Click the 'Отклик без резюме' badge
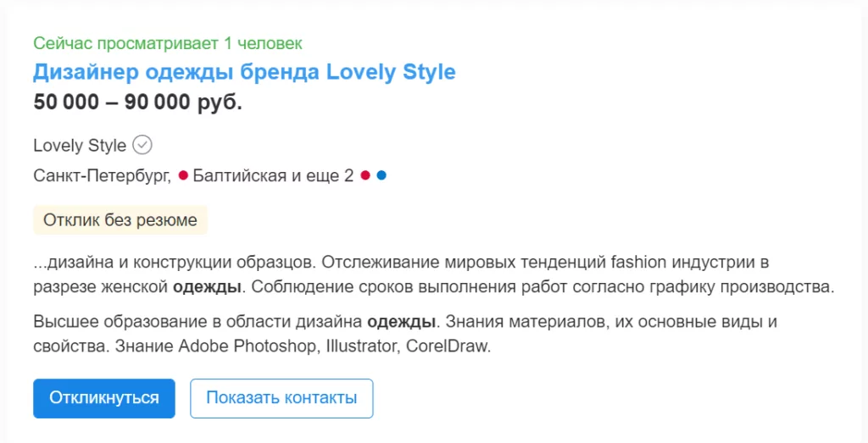The height and width of the screenshot is (443, 868). click(x=120, y=220)
